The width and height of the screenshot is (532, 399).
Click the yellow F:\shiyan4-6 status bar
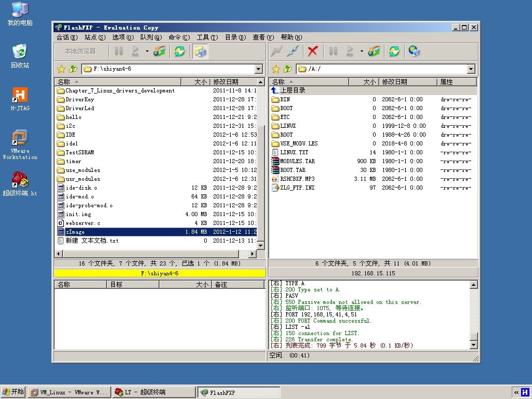pos(160,273)
